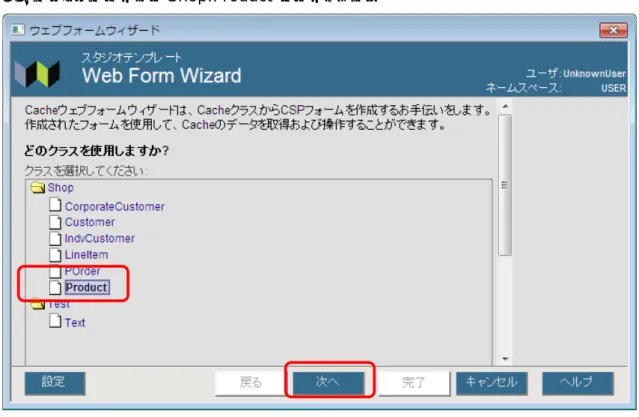Click the USER namespace value
This screenshot has height=417, width=639.
(x=613, y=88)
